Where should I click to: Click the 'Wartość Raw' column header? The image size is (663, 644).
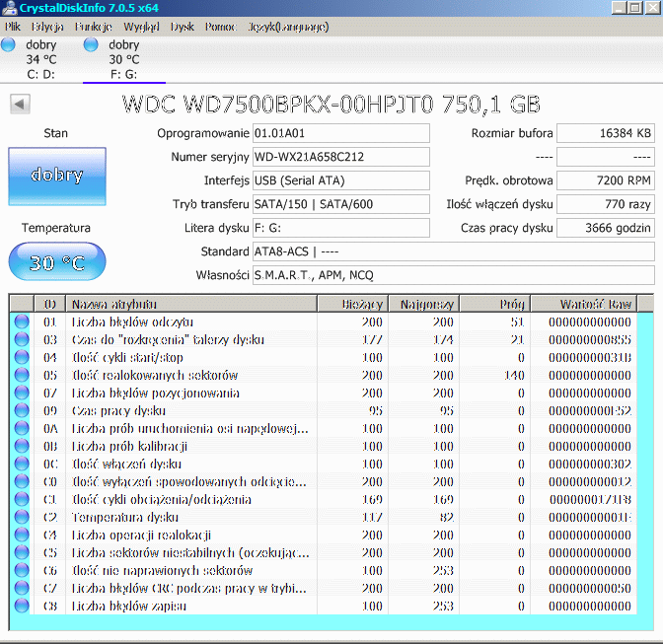595,304
